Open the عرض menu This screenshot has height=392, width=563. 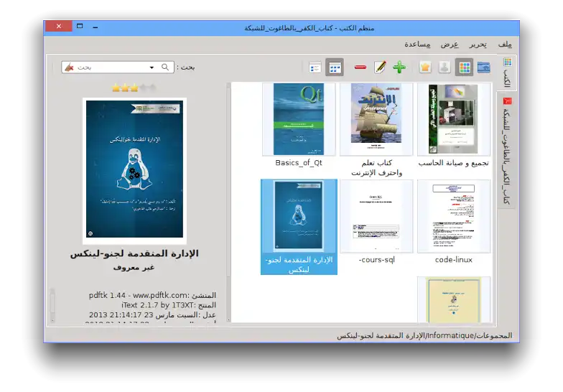click(x=450, y=45)
